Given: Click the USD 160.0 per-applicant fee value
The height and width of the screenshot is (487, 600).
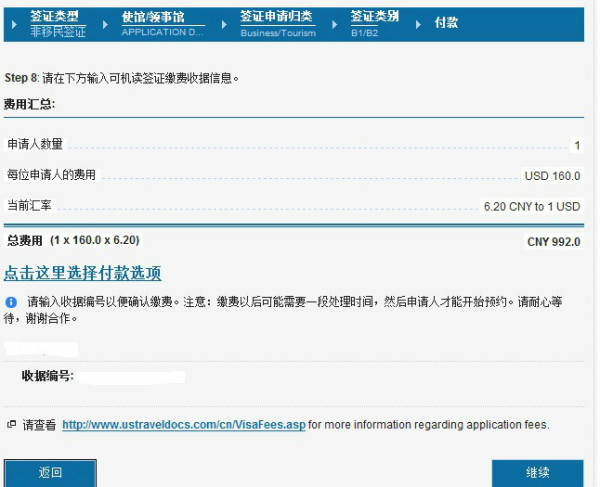Looking at the screenshot, I should click(552, 176).
